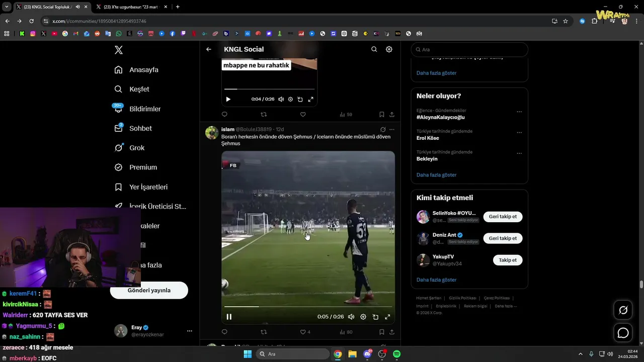Share islam's post
This screenshot has height=362, width=644.
tap(392, 332)
